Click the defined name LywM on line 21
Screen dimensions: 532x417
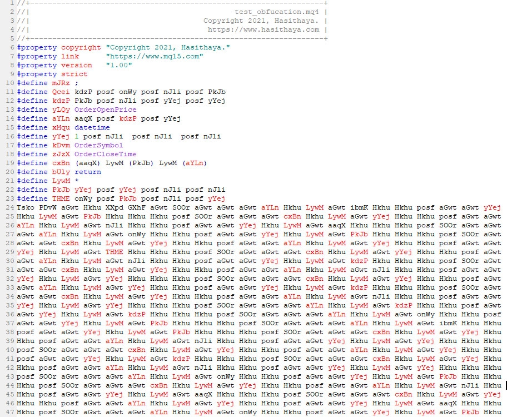click(61, 181)
